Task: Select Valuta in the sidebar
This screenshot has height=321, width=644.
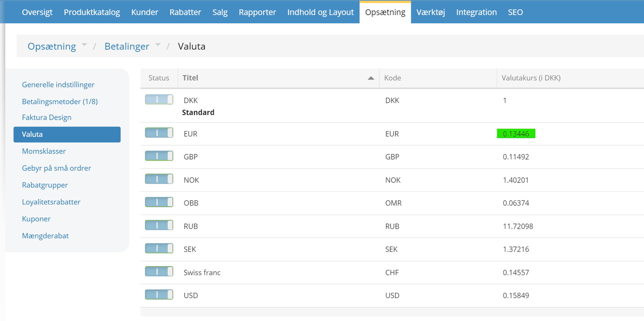Action: (x=67, y=134)
